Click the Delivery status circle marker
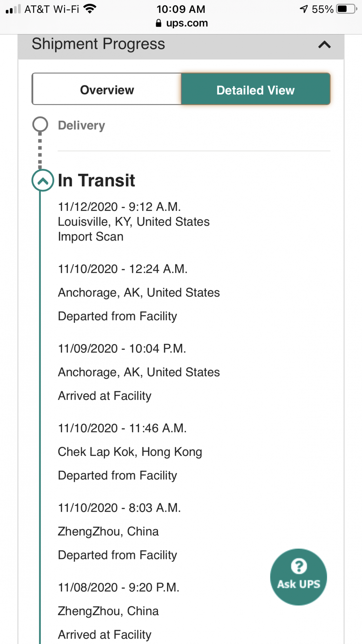This screenshot has height=644, width=362. coord(40,124)
